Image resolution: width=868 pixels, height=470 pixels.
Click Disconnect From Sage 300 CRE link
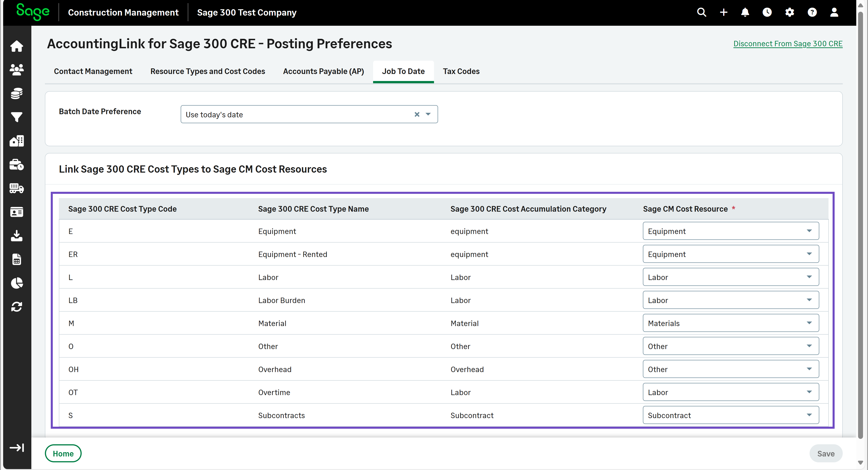pos(788,44)
